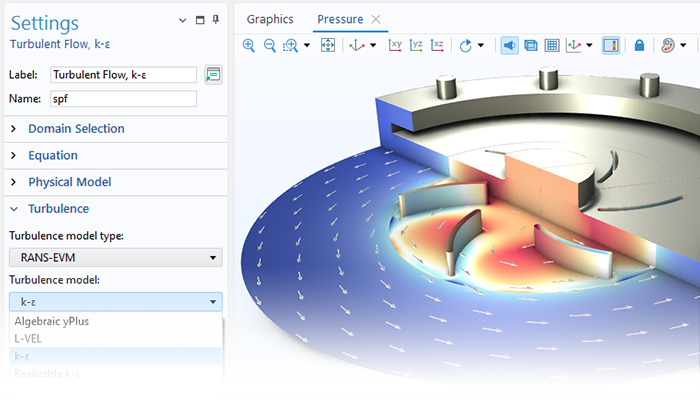This screenshot has height=400, width=700.
Task: Open the Zoom Box options arrow
Action: [x=307, y=45]
